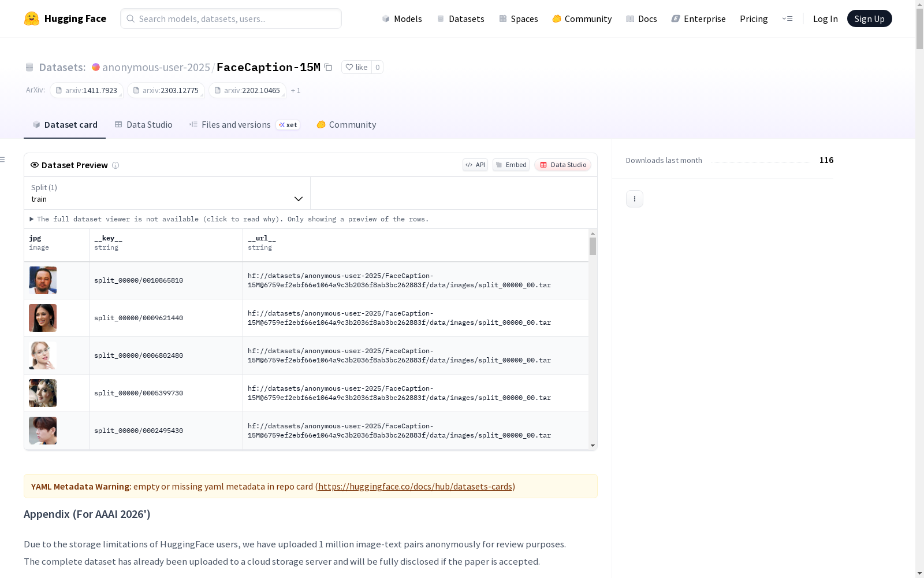Click the Sign Up button
The height and width of the screenshot is (578, 924).
point(870,18)
